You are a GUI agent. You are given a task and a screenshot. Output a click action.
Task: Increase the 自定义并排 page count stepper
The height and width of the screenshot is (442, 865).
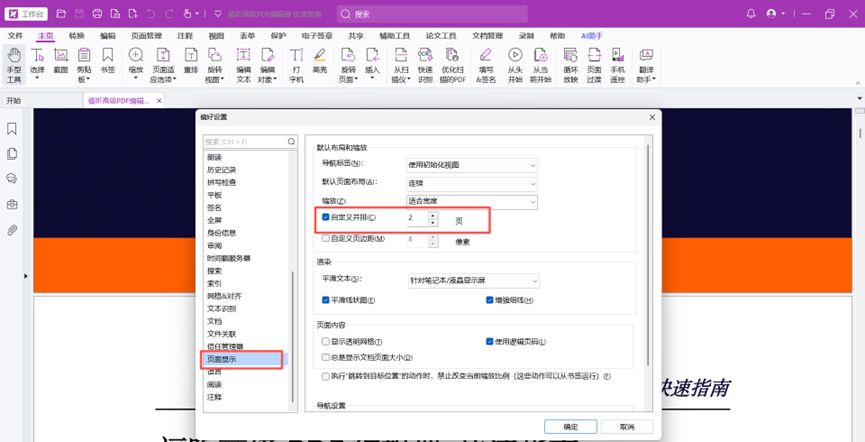(433, 214)
